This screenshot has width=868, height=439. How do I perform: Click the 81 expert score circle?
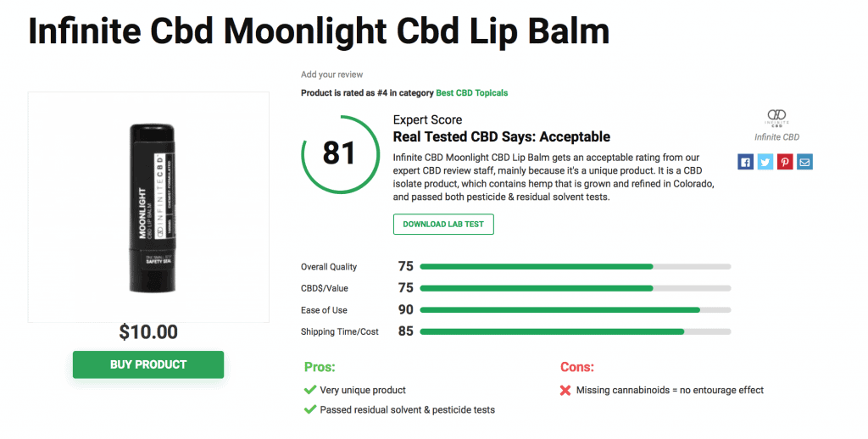pos(340,154)
